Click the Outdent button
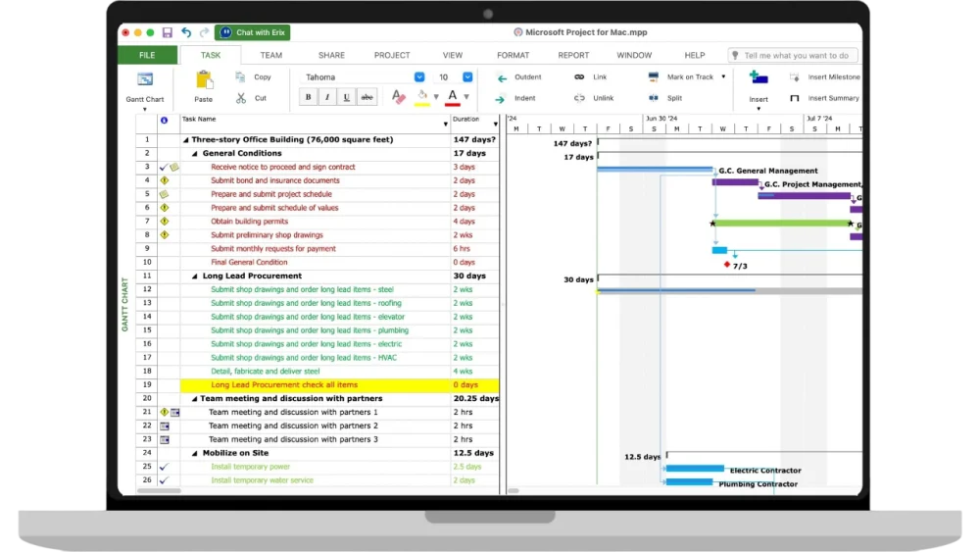Image resolution: width=980 pixels, height=552 pixels. point(520,77)
